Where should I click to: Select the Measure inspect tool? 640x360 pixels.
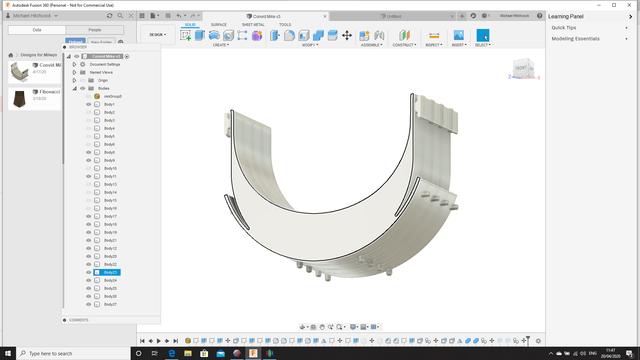434,36
